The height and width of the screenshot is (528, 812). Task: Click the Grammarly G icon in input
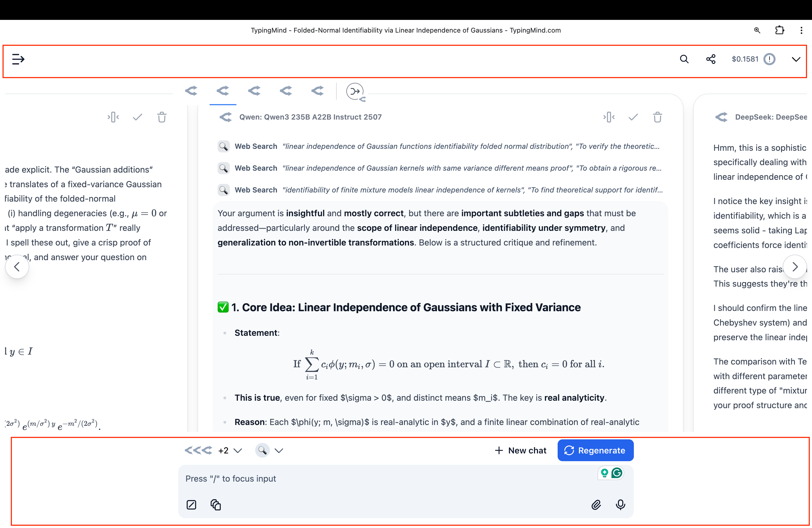pos(617,473)
